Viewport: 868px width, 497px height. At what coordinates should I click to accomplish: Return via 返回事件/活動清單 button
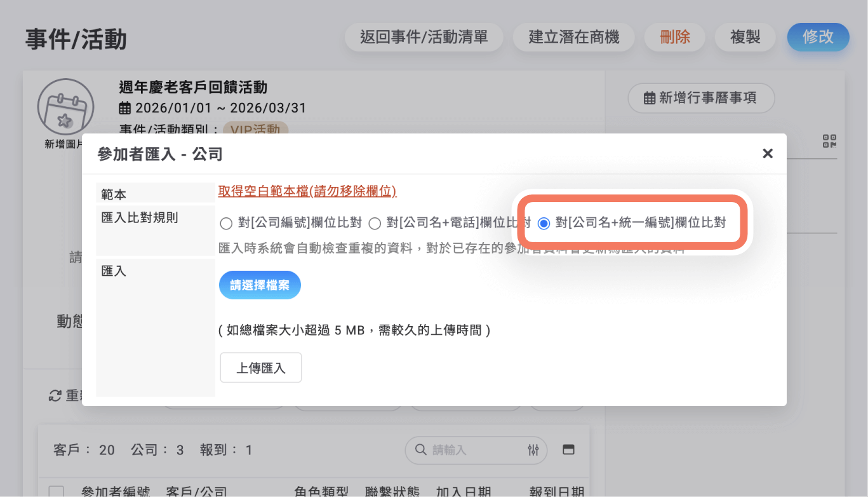click(424, 37)
